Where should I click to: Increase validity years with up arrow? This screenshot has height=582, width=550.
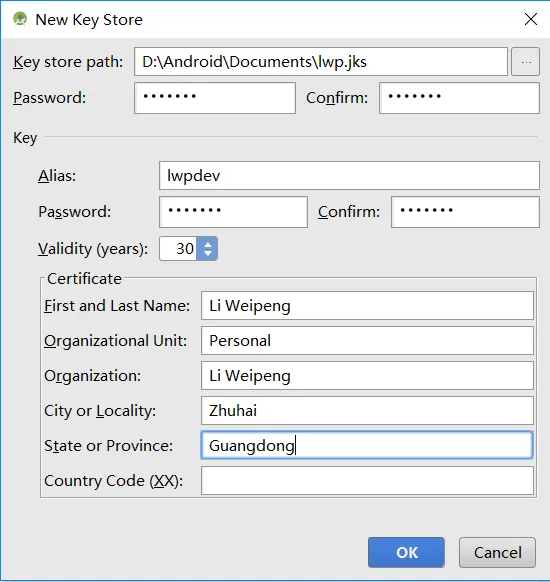pyautogui.click(x=208, y=244)
